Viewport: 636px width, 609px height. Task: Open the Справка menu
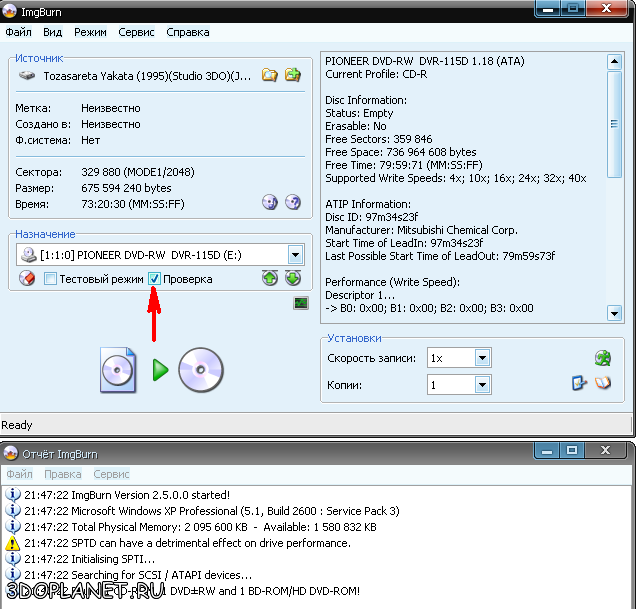tap(188, 32)
